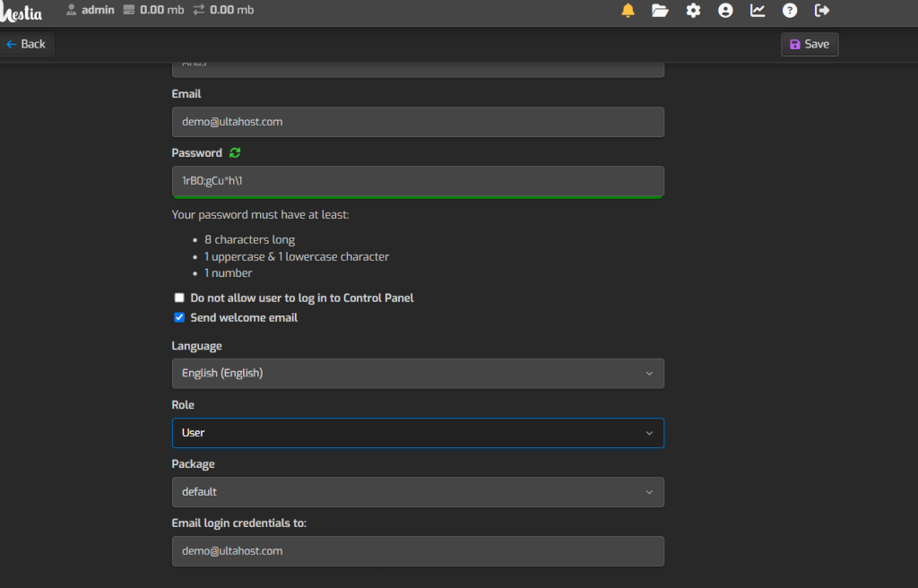Open server settings gear icon
This screenshot has height=588, width=918.
(693, 11)
